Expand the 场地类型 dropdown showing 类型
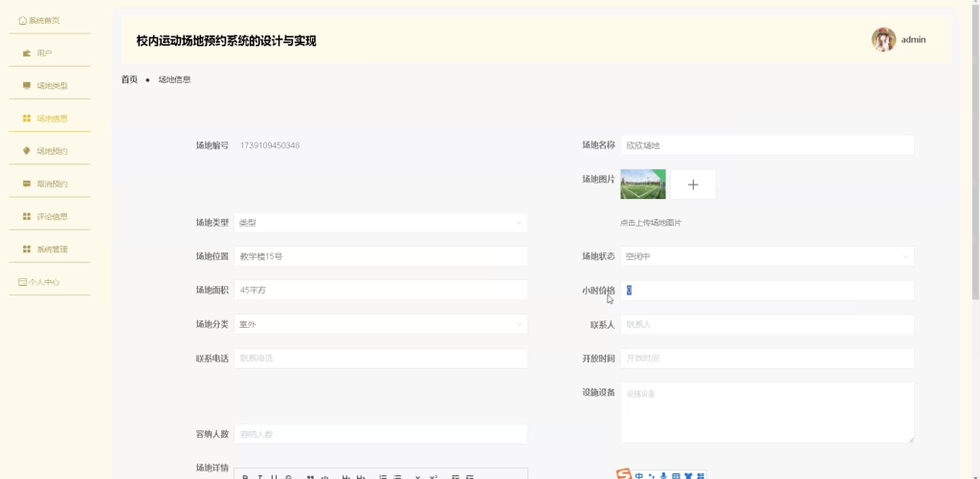Viewport: 980px width, 479px height. [x=381, y=223]
